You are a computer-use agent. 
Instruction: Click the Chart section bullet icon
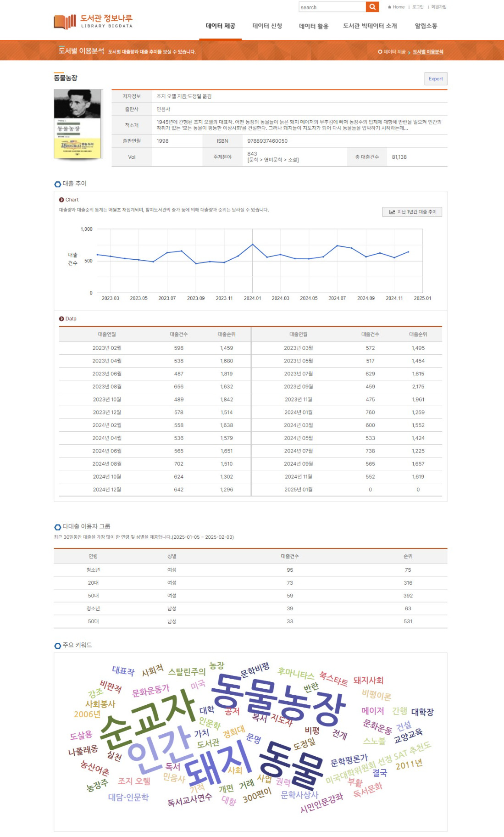pos(61,200)
